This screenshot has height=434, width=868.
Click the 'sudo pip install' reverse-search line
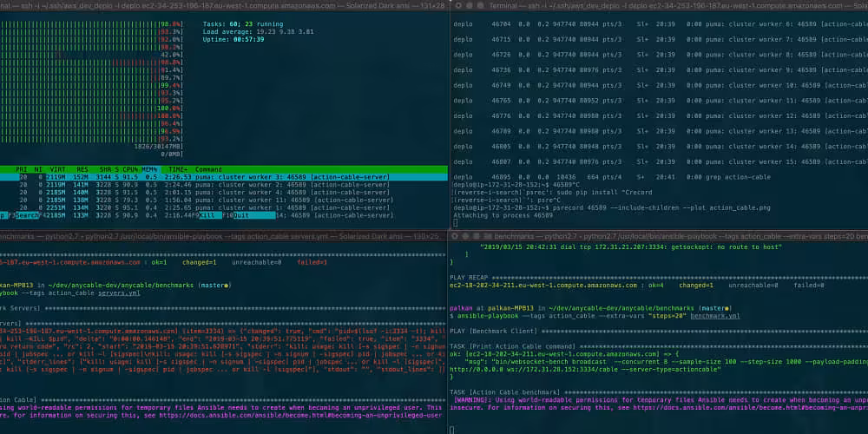552,192
